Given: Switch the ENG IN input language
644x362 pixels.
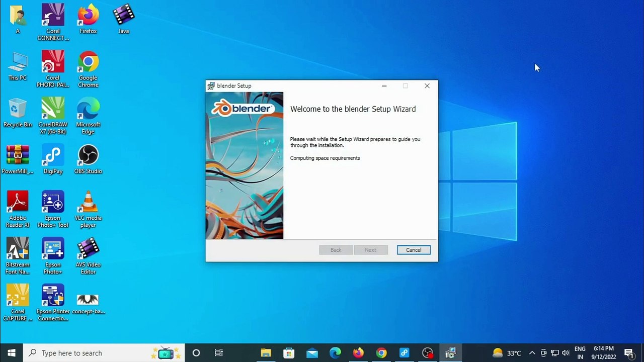Looking at the screenshot, I should (x=580, y=353).
